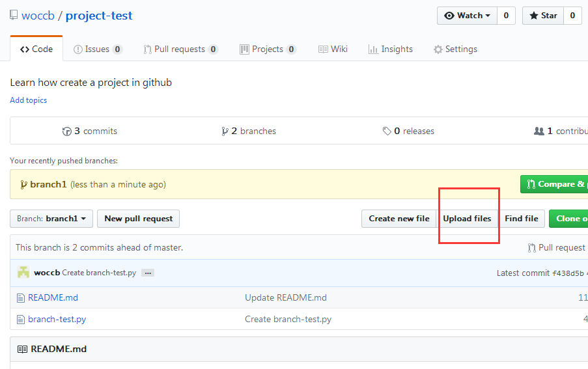Screen dimensions: 588x369
Task: Click the stargazers count next to Star
Action: (572, 16)
